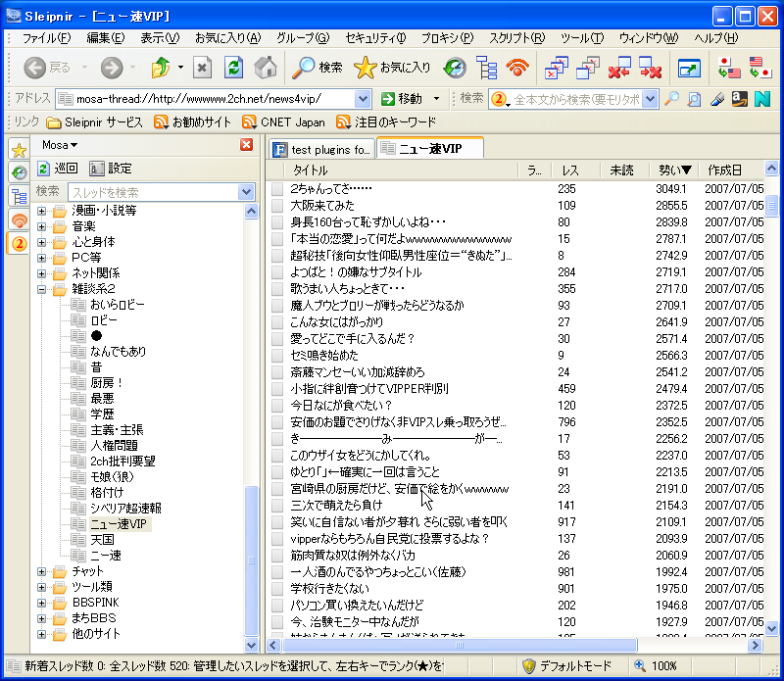Open the 注目のキーワード link
The width and height of the screenshot is (784, 681).
386,122
